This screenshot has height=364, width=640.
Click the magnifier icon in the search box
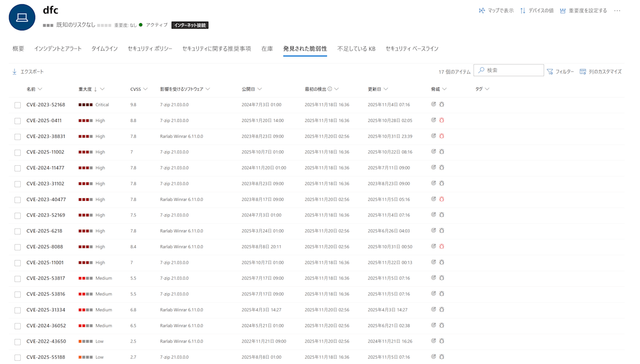click(x=481, y=70)
